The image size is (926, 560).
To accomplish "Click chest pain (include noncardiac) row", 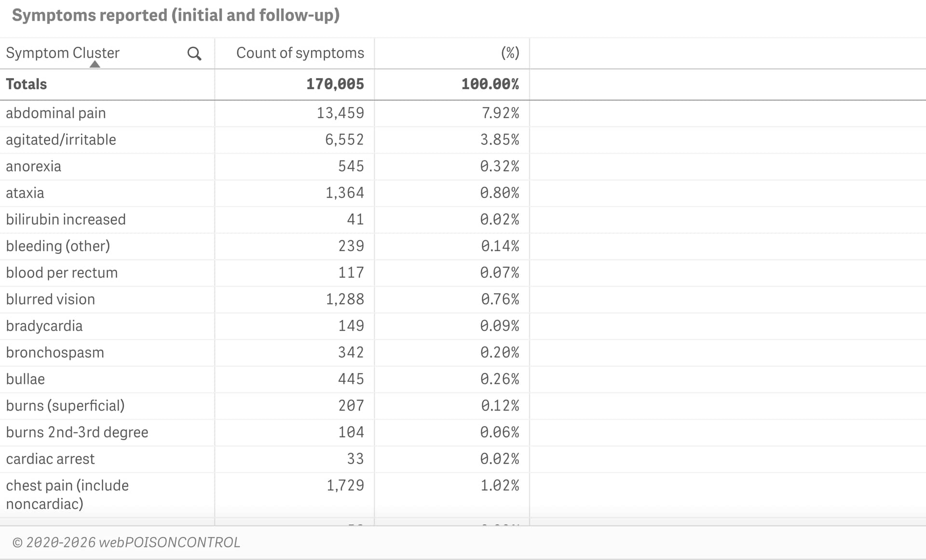I will pos(68,494).
